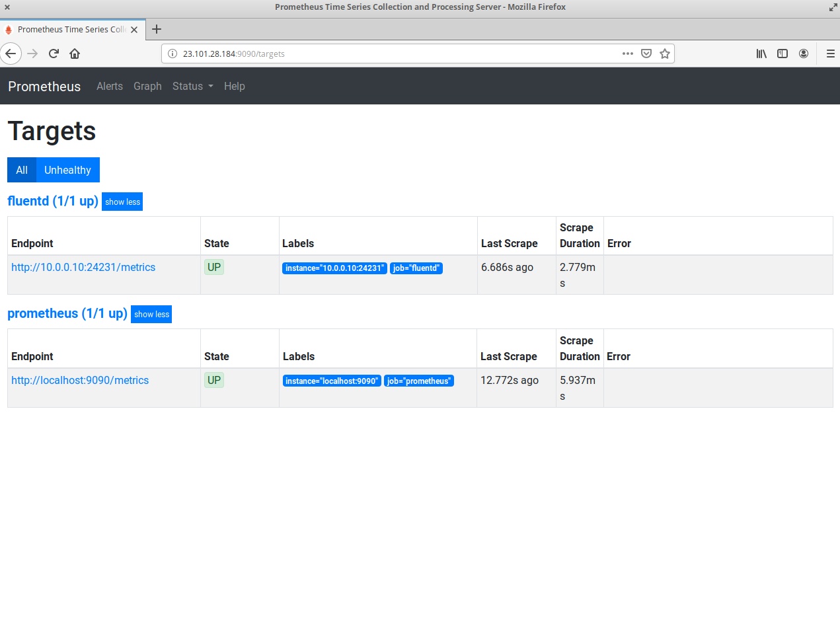Open the Firefox hamburger menu
This screenshot has width=840, height=643.
click(x=831, y=54)
